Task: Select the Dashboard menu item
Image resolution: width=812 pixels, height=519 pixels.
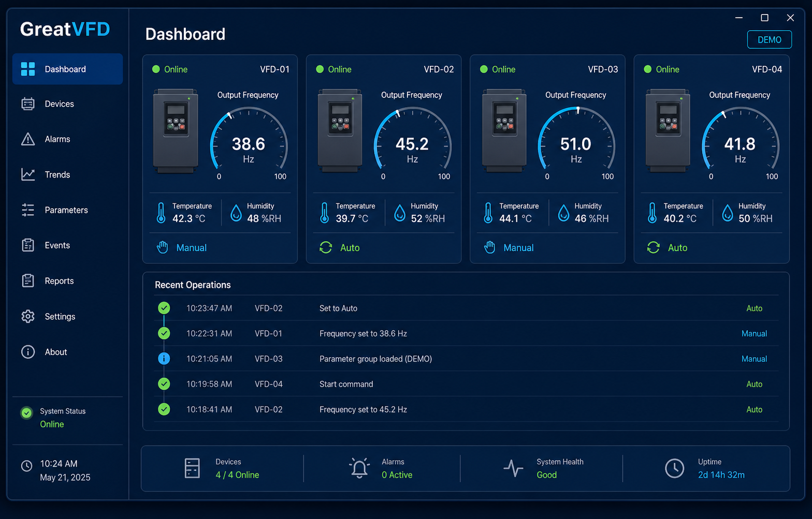Action: tap(67, 69)
